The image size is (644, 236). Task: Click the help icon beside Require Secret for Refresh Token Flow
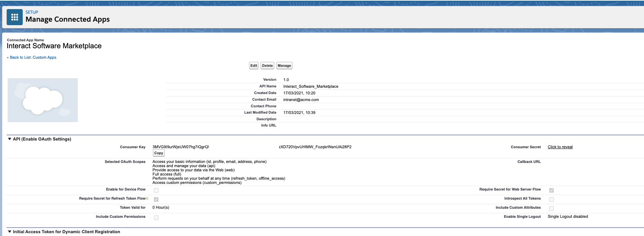[147, 199]
